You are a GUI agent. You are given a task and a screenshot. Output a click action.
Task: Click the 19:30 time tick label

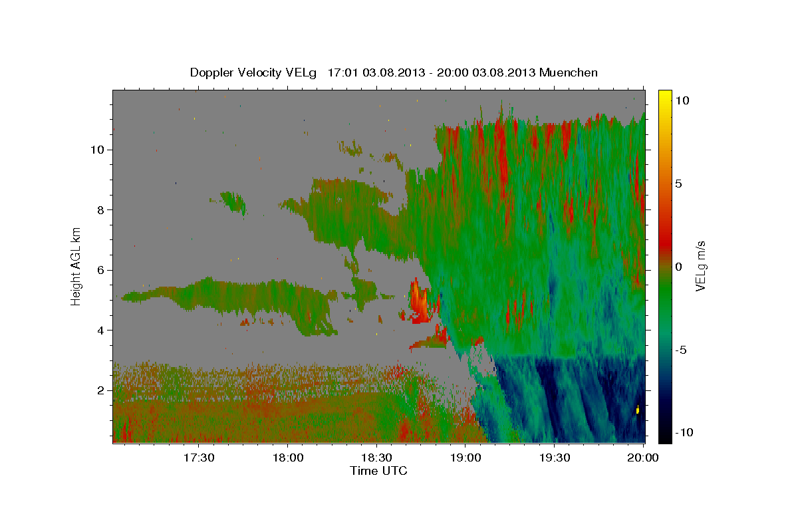pyautogui.click(x=555, y=458)
